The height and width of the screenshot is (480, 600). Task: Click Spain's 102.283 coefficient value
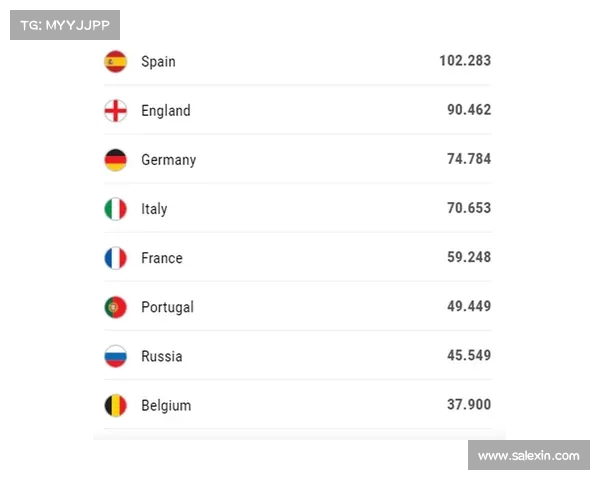(465, 61)
